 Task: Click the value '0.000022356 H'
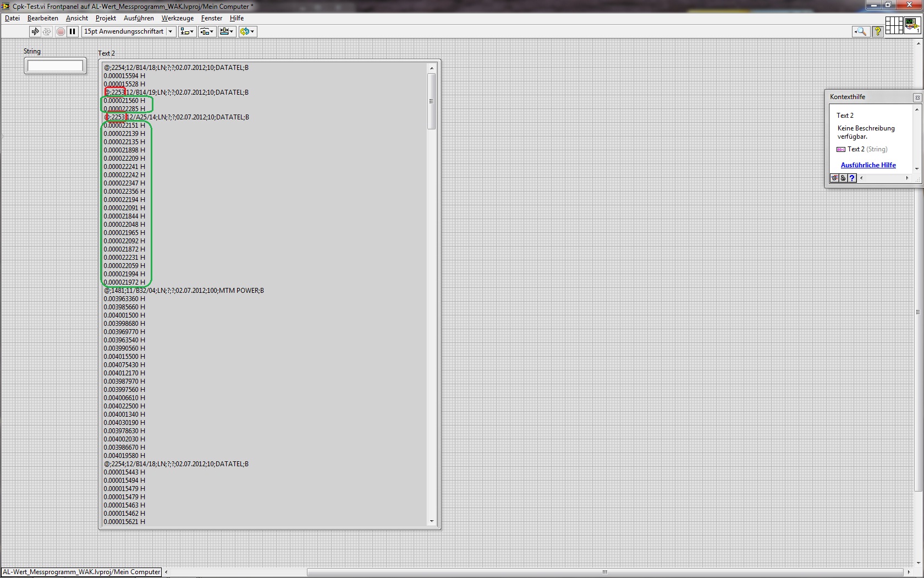124,192
